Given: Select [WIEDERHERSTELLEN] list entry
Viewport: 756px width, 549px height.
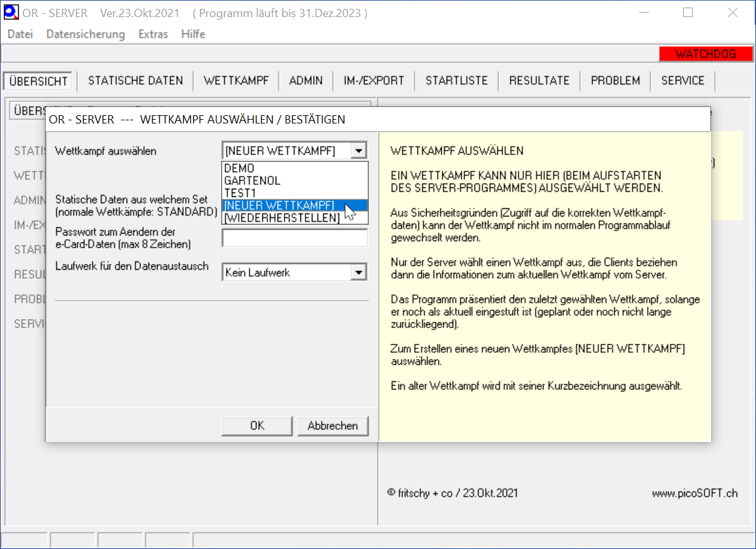Looking at the screenshot, I should (282, 217).
